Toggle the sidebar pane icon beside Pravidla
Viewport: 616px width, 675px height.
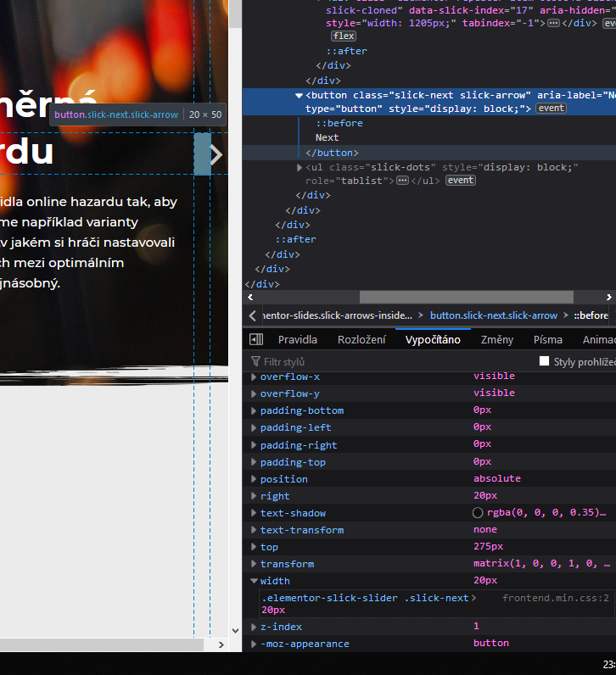click(256, 339)
